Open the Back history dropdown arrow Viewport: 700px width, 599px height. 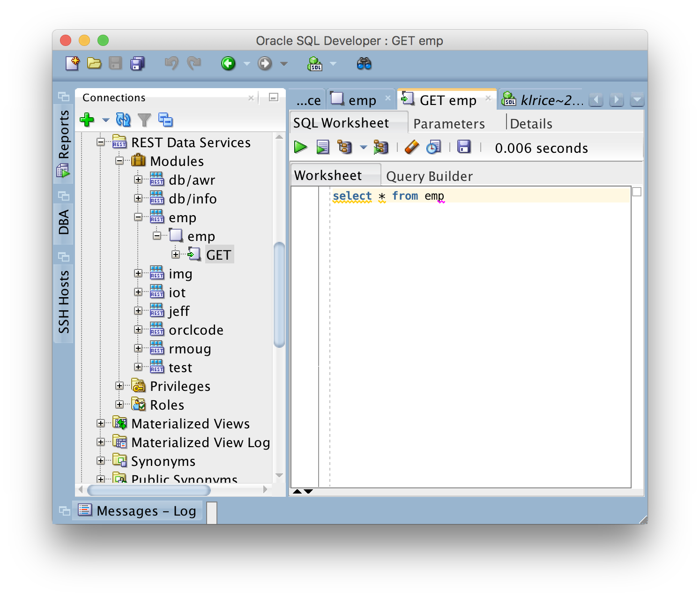coord(247,64)
